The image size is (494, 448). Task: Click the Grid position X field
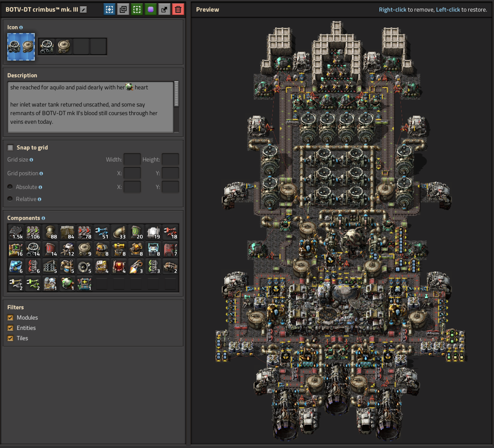132,173
